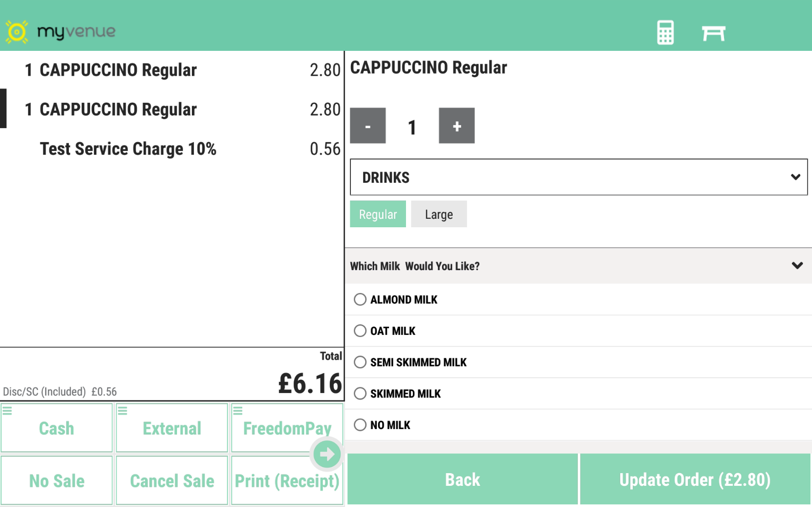Select the Regular size tab
This screenshot has width=812, height=507.
click(378, 214)
